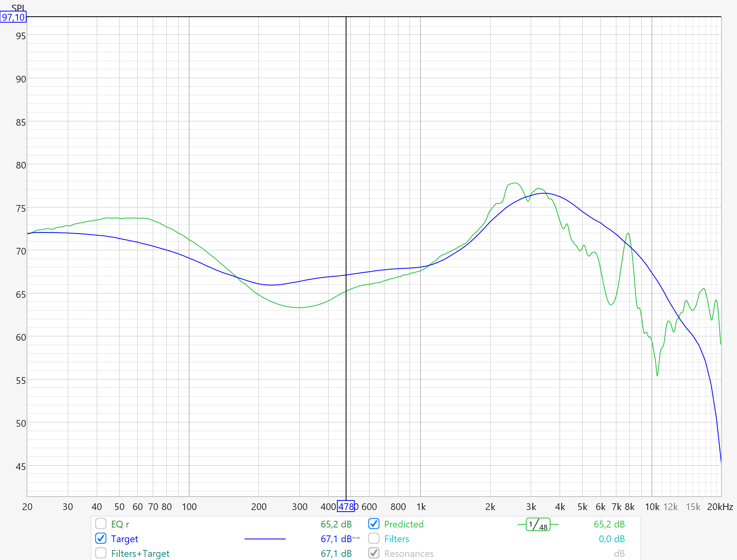Toggle the greyed Resonances checkbox

click(x=374, y=553)
